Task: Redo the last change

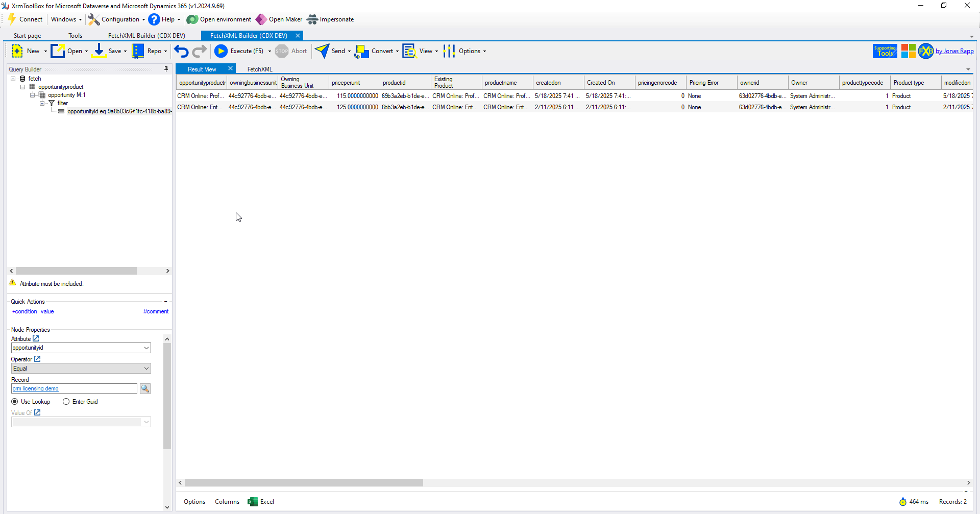Action: [200, 51]
